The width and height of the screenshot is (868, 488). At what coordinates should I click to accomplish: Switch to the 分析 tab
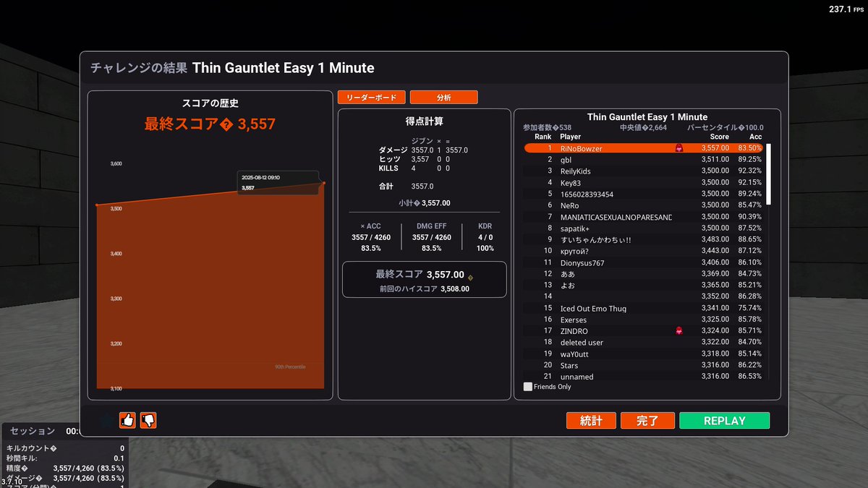tap(443, 97)
